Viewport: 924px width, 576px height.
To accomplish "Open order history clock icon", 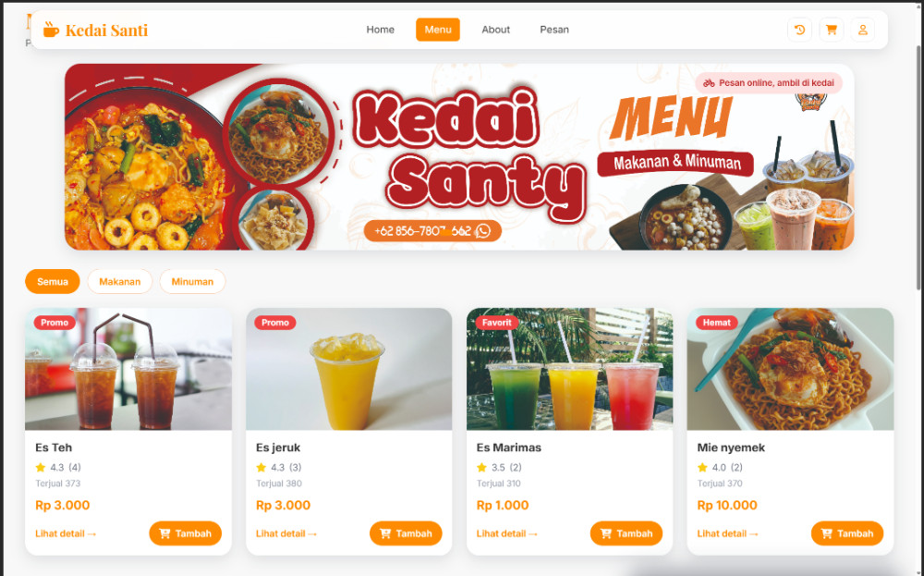I will pyautogui.click(x=799, y=30).
